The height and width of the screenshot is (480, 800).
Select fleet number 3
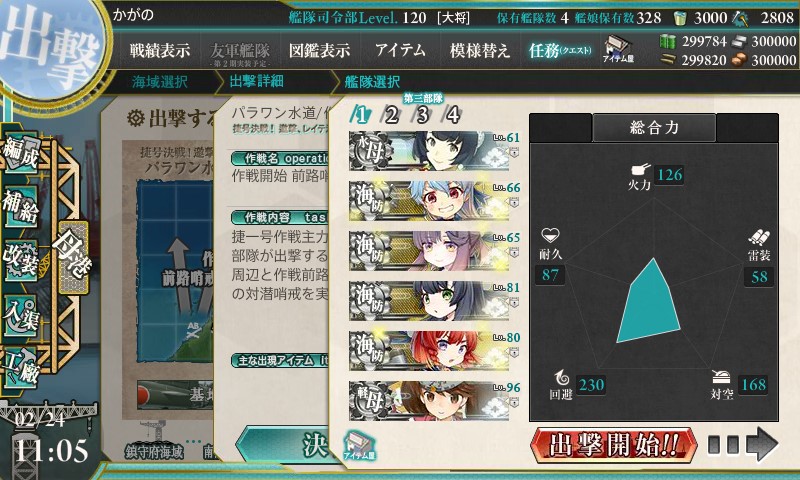point(422,116)
